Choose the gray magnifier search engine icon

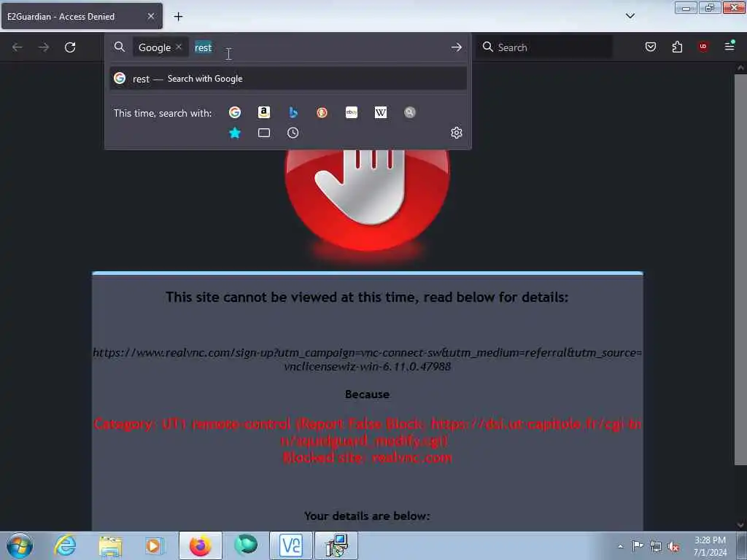tap(410, 112)
